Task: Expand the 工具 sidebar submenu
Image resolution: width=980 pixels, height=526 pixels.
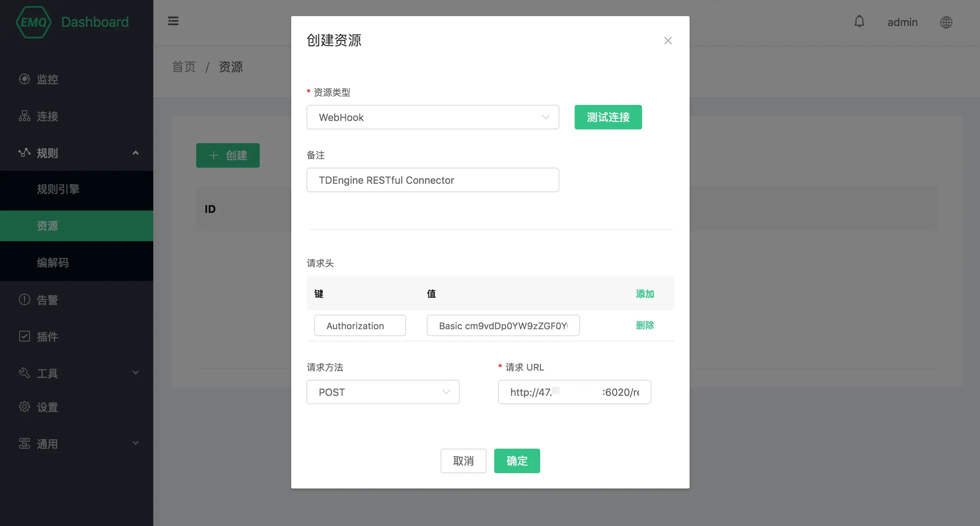Action: click(x=77, y=373)
